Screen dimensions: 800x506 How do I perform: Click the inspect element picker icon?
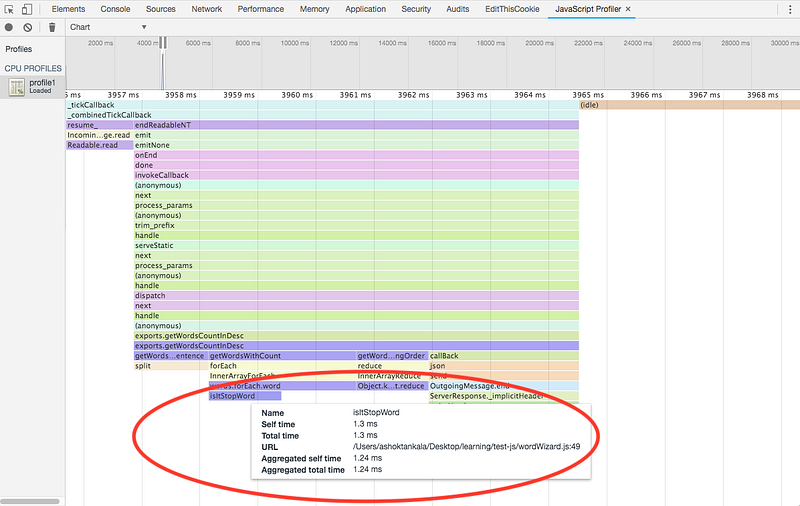pyautogui.click(x=10, y=9)
